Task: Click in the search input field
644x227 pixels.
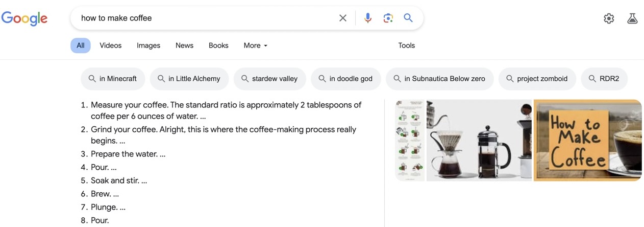Action: pyautogui.click(x=204, y=18)
